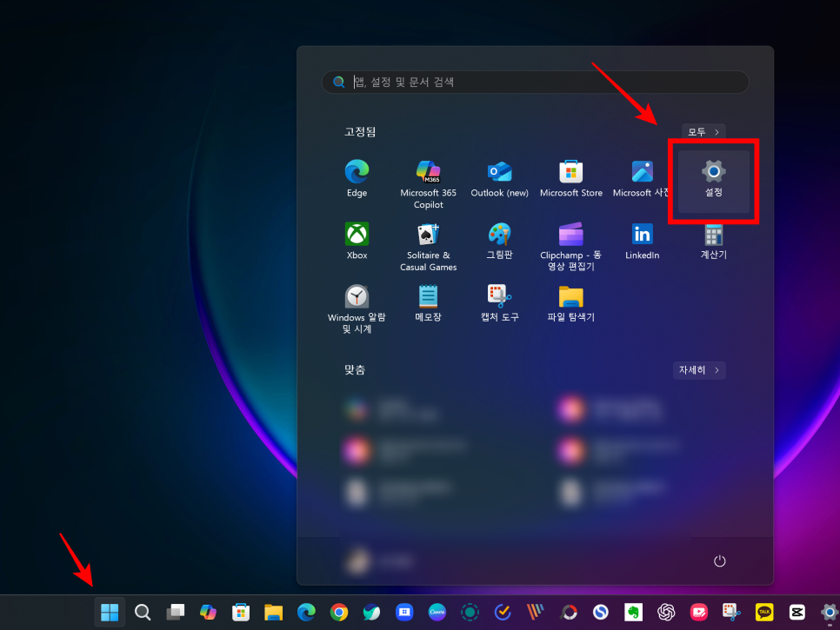Launch Canva from the taskbar

point(437,612)
